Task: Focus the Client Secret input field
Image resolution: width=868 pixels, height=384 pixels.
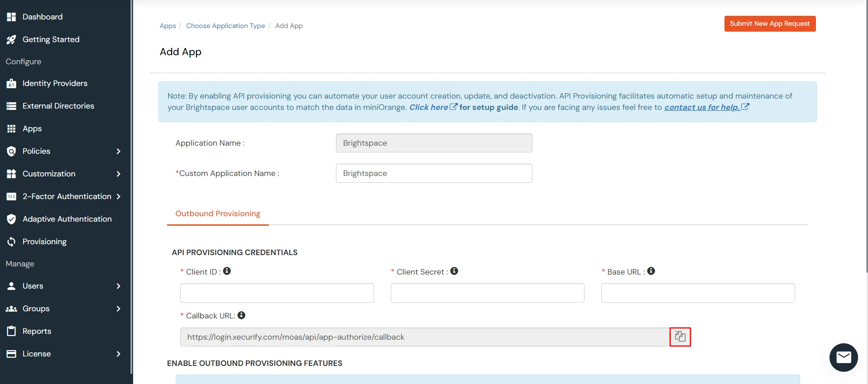Action: (x=487, y=293)
